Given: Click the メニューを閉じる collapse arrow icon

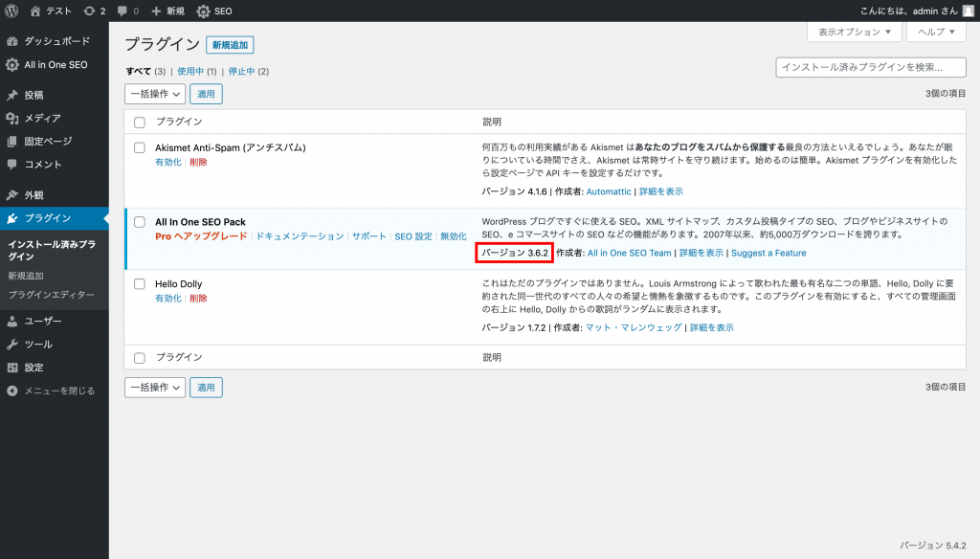Looking at the screenshot, I should (x=11, y=391).
